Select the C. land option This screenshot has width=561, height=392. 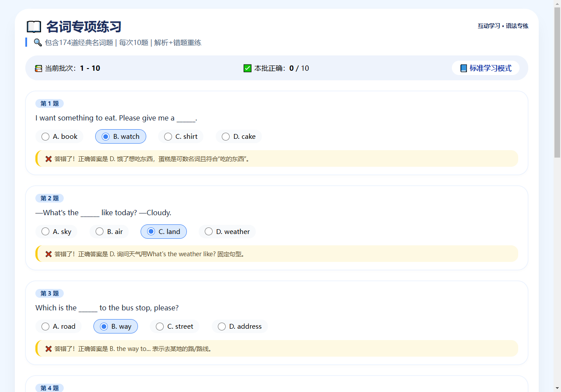pos(164,231)
